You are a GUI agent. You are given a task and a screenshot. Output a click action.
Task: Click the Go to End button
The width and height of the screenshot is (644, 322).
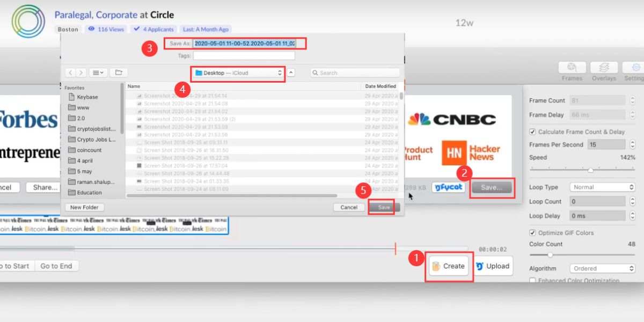point(56,266)
